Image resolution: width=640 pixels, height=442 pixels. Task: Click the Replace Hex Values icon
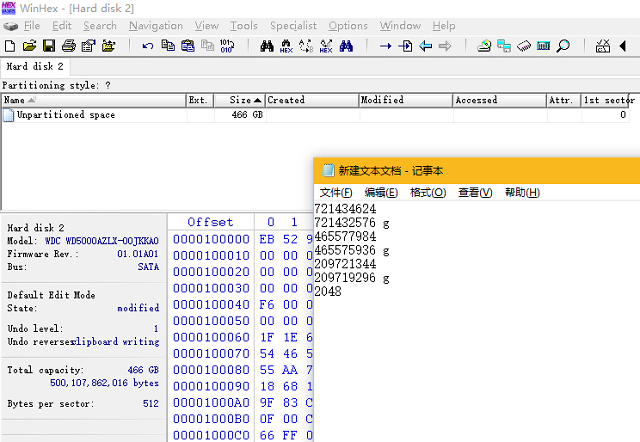[326, 46]
